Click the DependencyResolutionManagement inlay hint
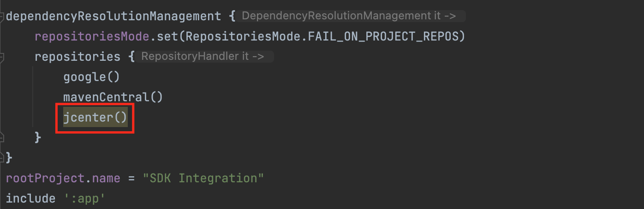 point(349,16)
